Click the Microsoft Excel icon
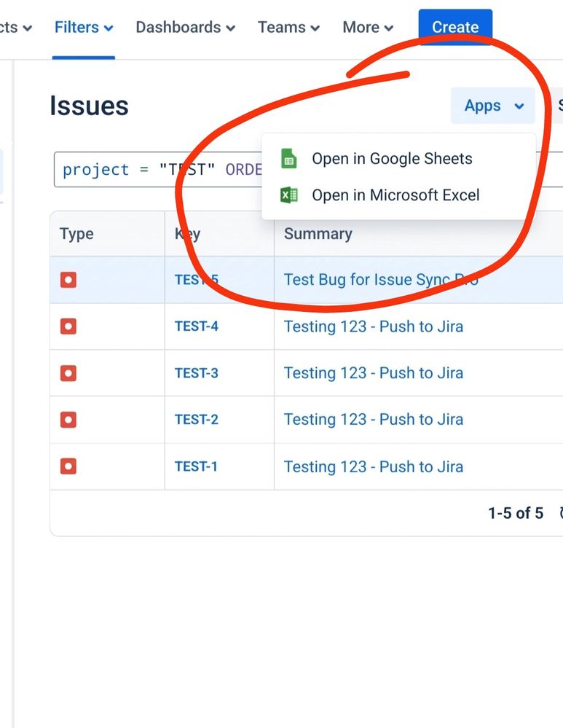The height and width of the screenshot is (728, 563). (x=288, y=195)
